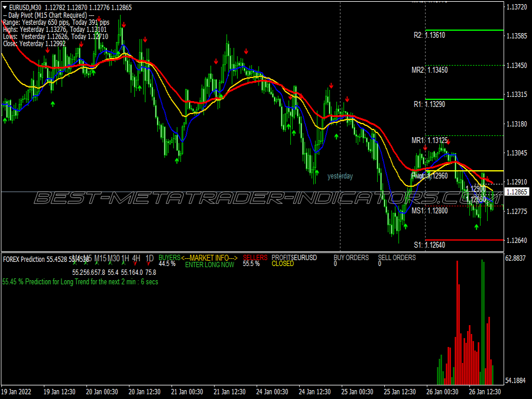Click the green arrow under the 1H label
Viewport: 532px width, 399px height.
tap(124, 263)
